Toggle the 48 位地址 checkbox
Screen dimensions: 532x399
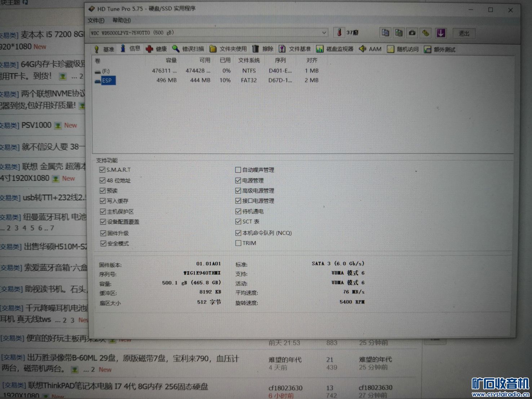[x=103, y=180]
